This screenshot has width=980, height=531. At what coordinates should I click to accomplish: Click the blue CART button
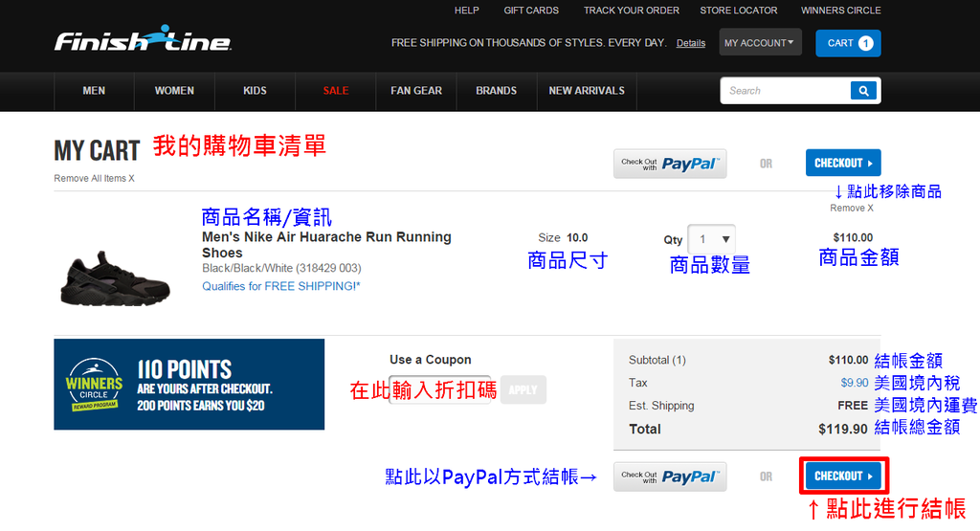point(848,43)
